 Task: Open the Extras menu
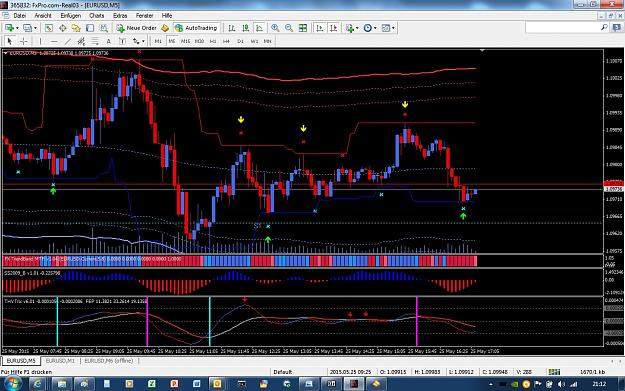[120, 16]
